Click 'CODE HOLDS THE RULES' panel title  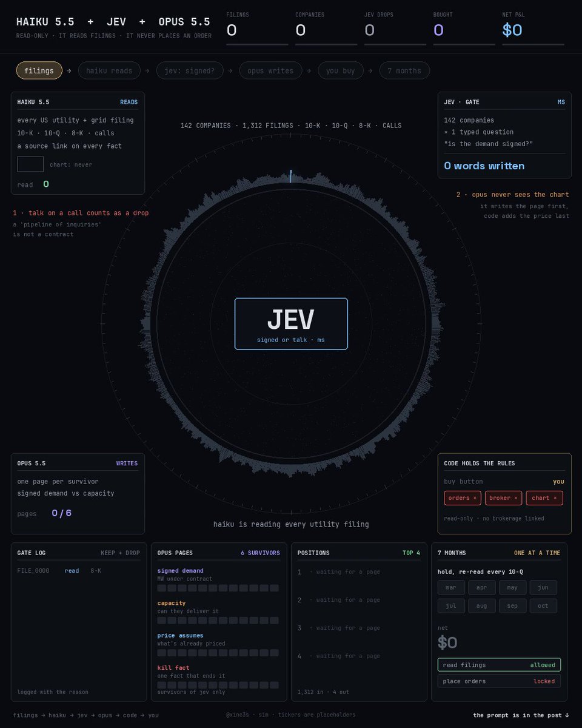coord(480,463)
